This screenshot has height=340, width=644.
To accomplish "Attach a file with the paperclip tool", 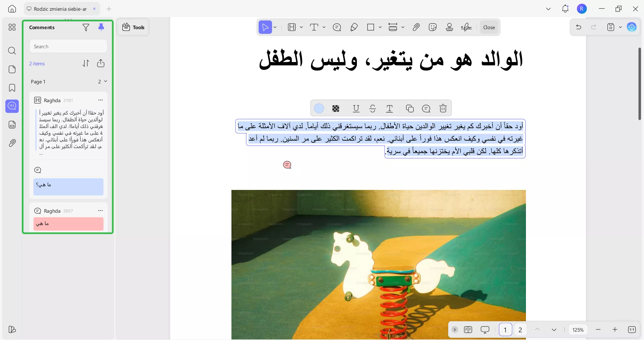I will pos(416,27).
